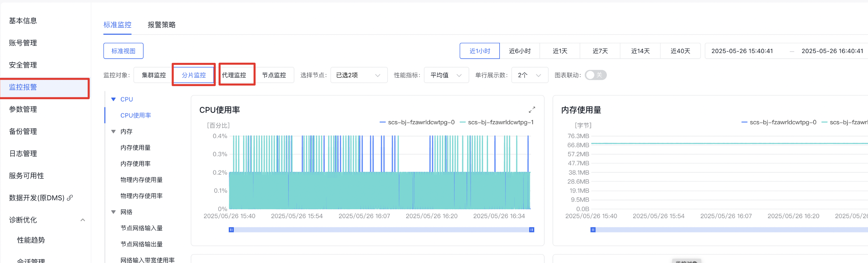Select 物理内存使用率 in the metric tree

[142, 196]
